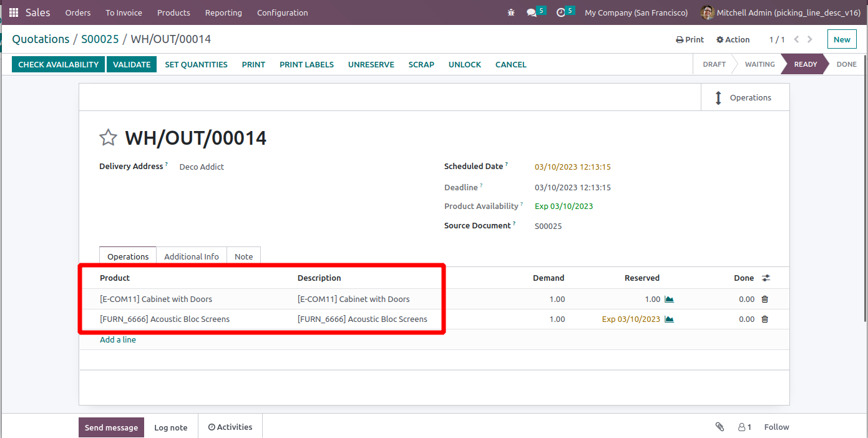Switch to the Additional Info tab
868x438 pixels.
[191, 256]
